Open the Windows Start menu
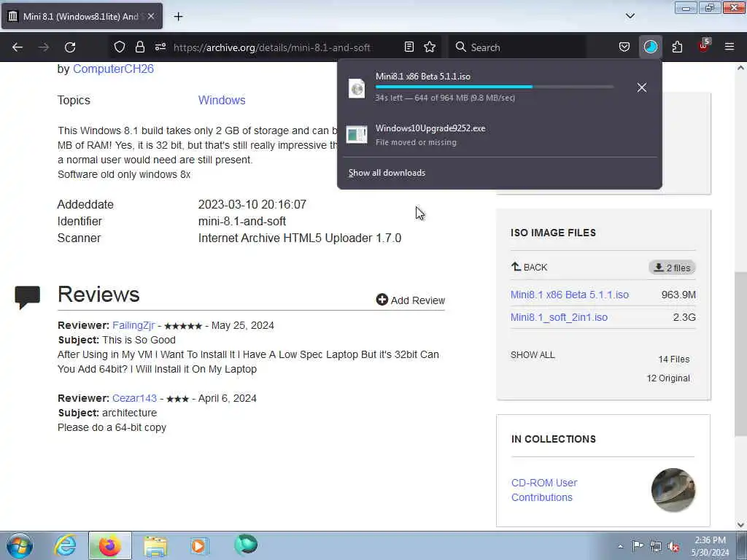 coord(20,545)
